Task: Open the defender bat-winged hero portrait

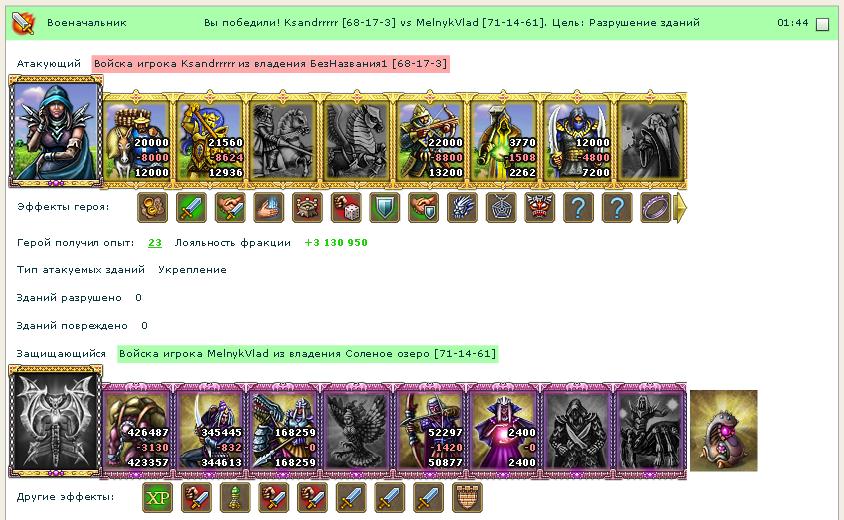Action: click(55, 420)
